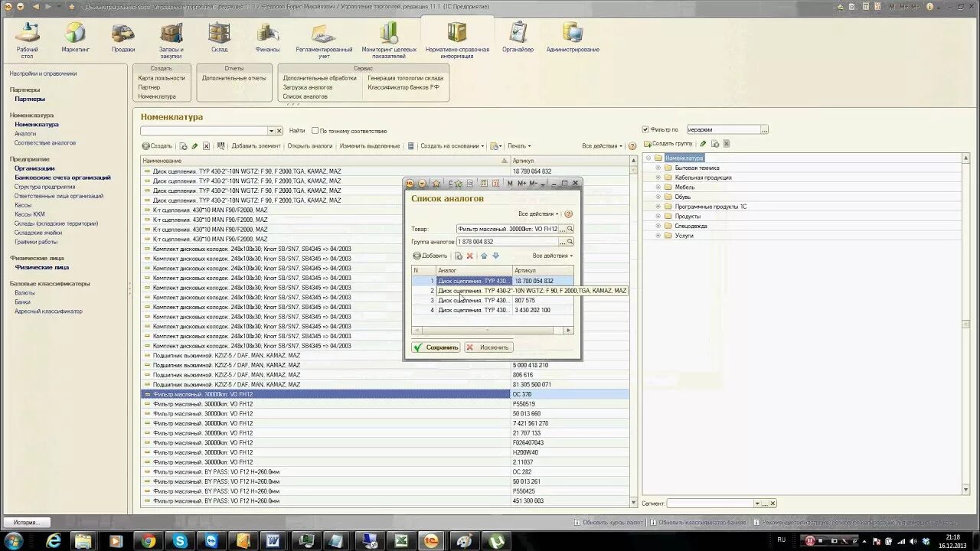This screenshot has height=551, width=980.
Task: Click the vertical scrollbar of Номенклатура list
Action: coord(633,331)
